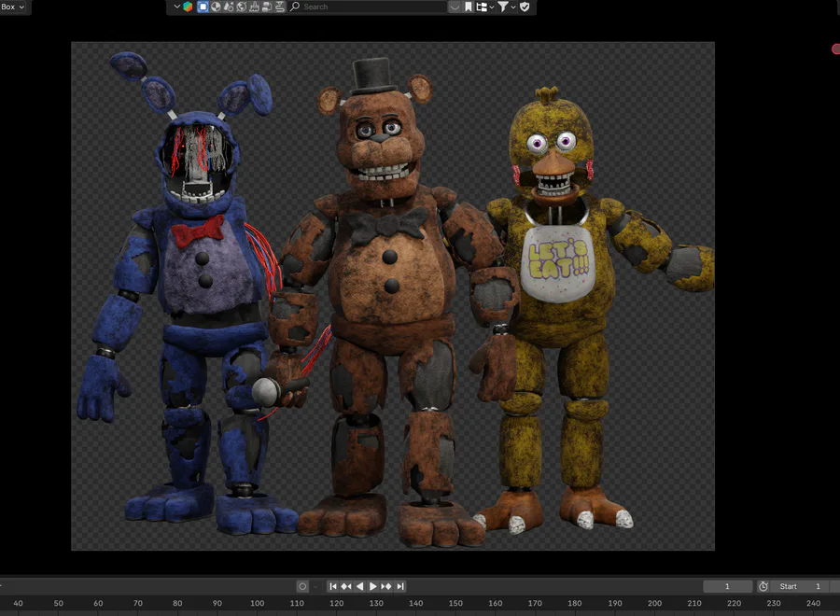Image resolution: width=840 pixels, height=616 pixels.
Task: Click the rendered animatronics image preview
Action: coord(393,296)
